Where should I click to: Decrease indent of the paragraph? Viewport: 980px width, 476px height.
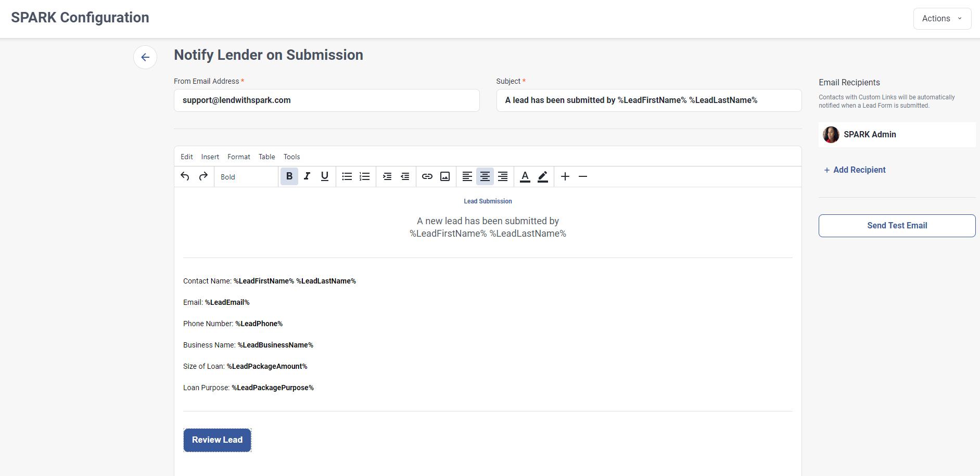(x=405, y=176)
